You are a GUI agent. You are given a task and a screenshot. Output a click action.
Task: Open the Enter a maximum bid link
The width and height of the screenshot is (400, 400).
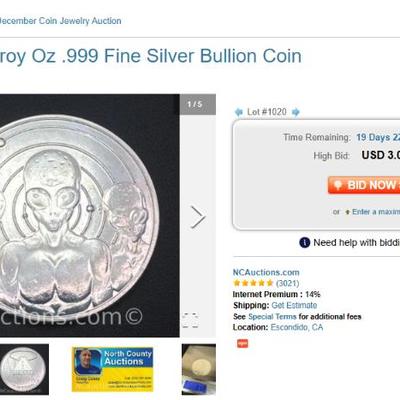click(x=376, y=212)
